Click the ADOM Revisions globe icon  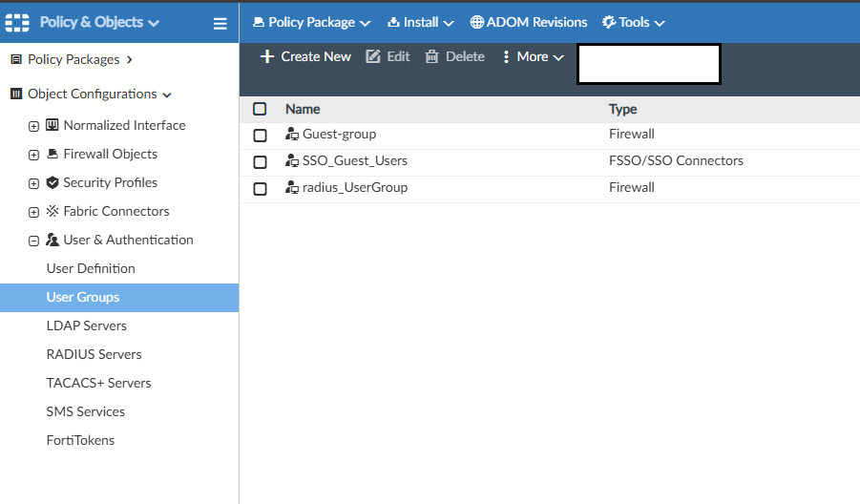(x=476, y=22)
